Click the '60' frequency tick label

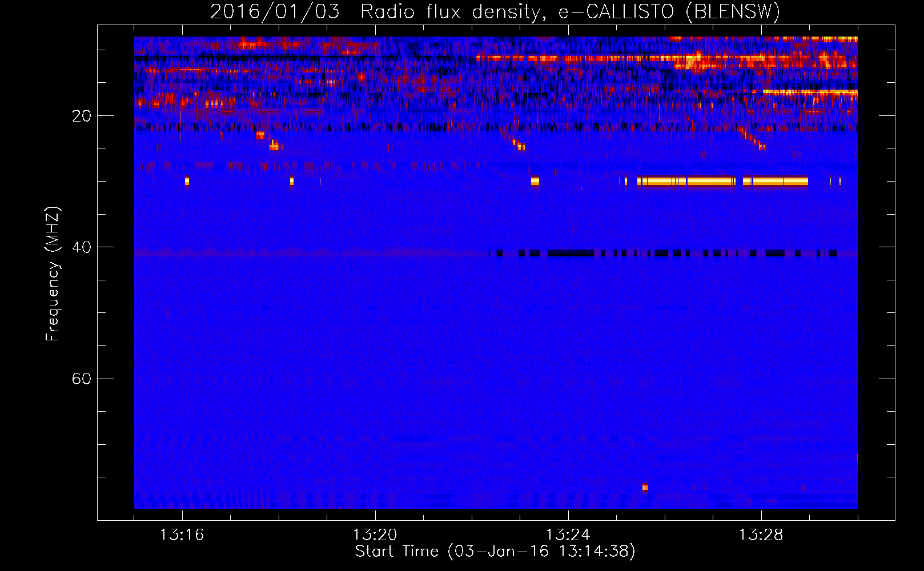click(82, 379)
